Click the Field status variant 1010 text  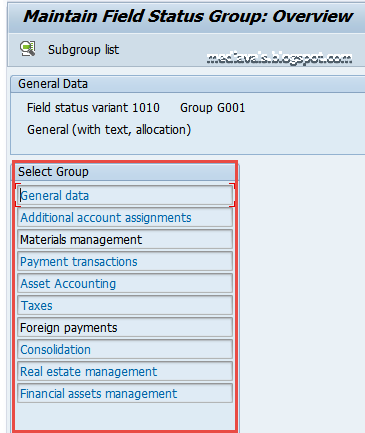(x=93, y=108)
